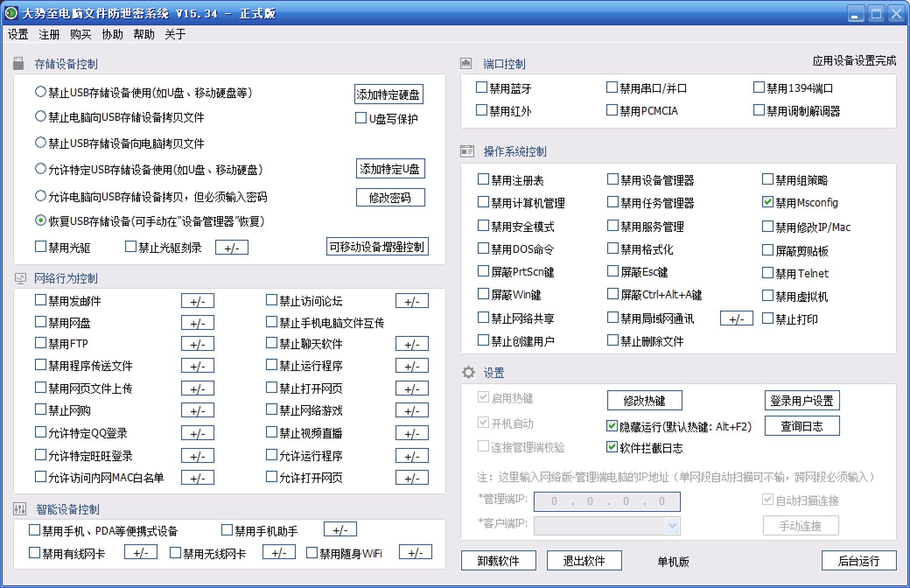Viewport: 910px width, 588px height.
Task: Click the smart device control section icon
Action: (20, 509)
